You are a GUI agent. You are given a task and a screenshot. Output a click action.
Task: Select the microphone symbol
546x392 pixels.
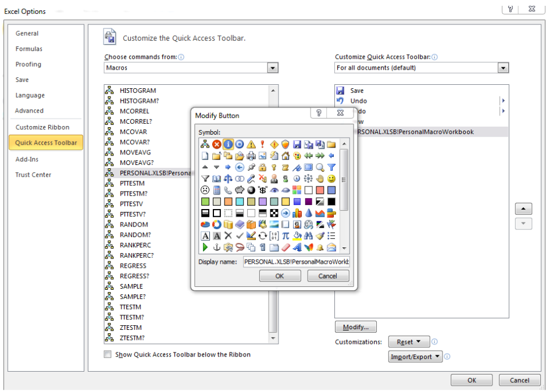click(251, 179)
